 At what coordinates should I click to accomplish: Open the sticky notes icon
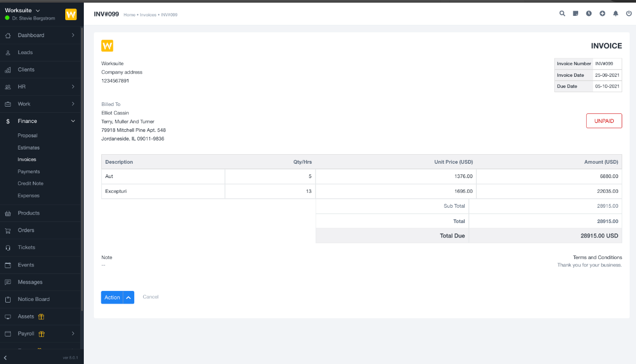[x=576, y=14]
